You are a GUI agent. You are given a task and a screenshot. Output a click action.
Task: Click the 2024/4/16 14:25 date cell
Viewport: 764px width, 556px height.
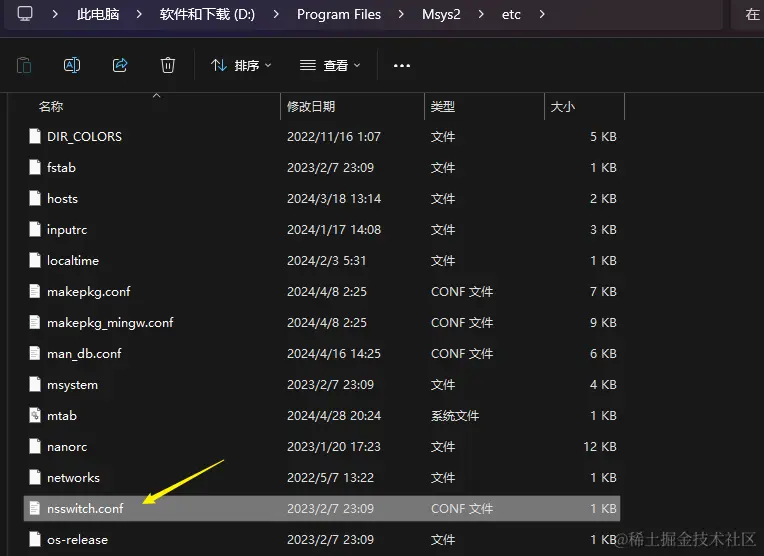coord(334,353)
